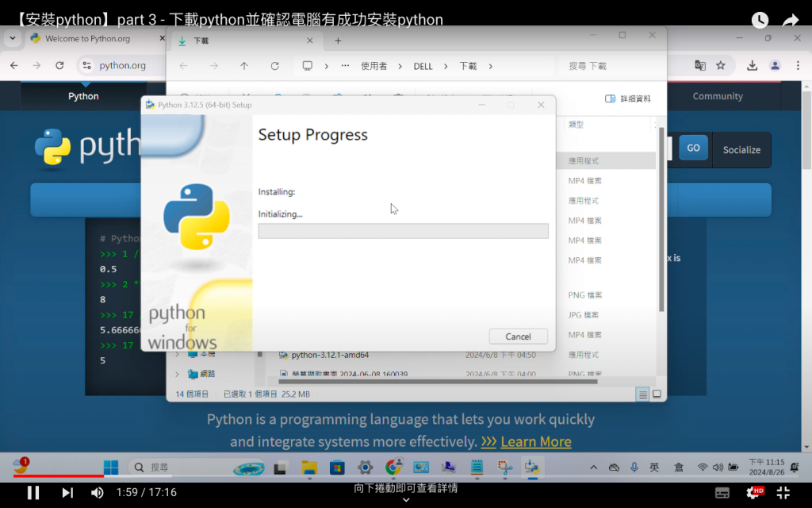Add a new File Explorer tab
The width and height of the screenshot is (812, 508).
[338, 40]
